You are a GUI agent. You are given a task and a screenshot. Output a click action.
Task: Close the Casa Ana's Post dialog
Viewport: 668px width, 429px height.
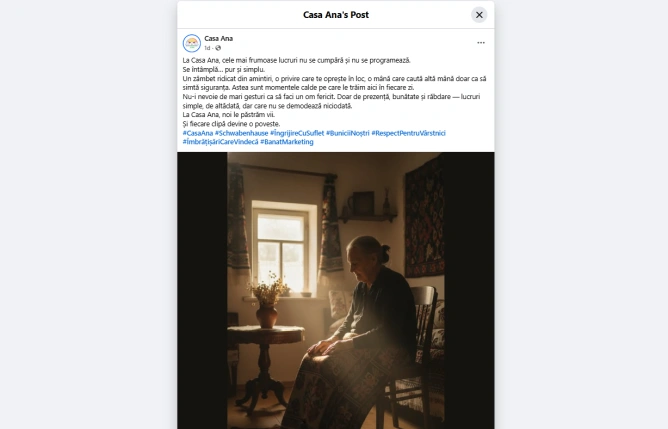pyautogui.click(x=479, y=15)
